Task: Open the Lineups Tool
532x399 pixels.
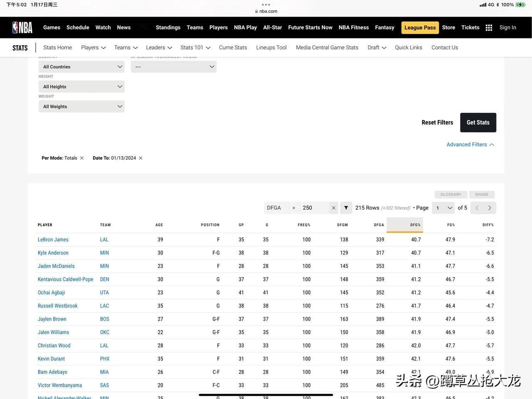Action: click(271, 47)
